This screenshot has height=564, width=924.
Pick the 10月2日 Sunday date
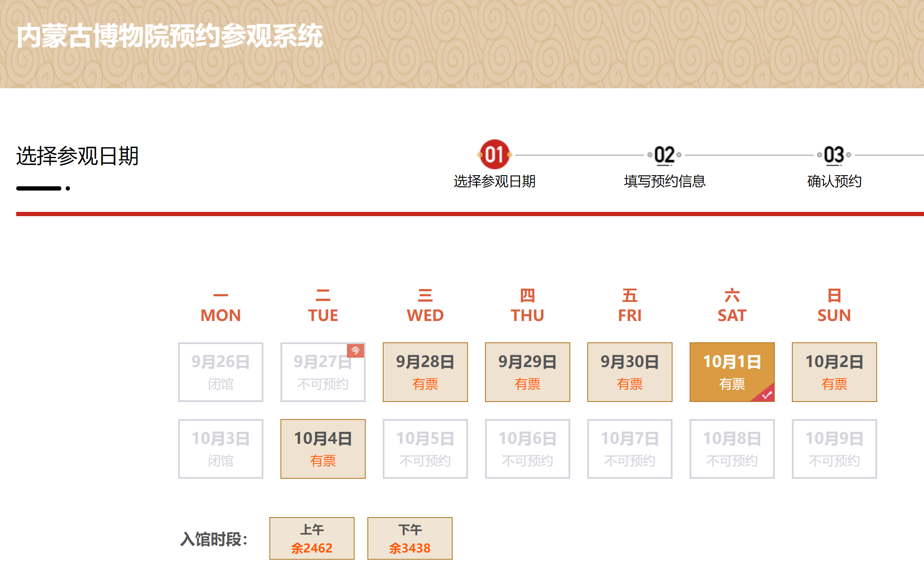click(834, 372)
